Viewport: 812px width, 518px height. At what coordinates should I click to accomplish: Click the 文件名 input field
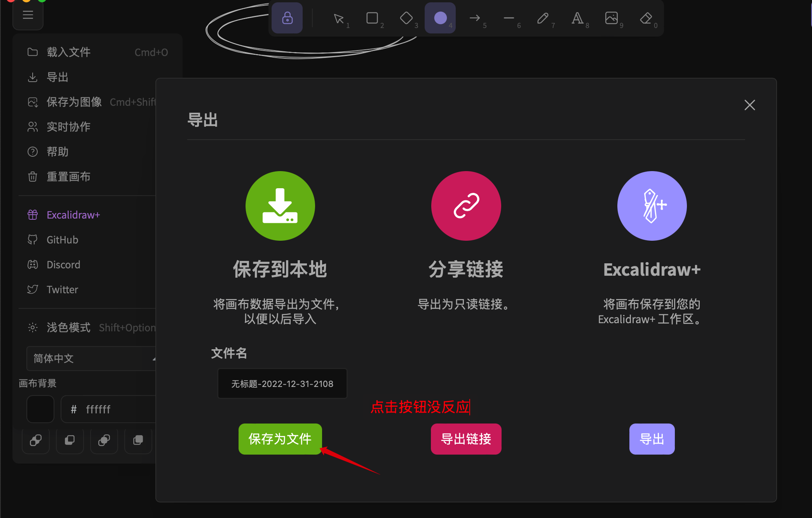[x=282, y=384]
